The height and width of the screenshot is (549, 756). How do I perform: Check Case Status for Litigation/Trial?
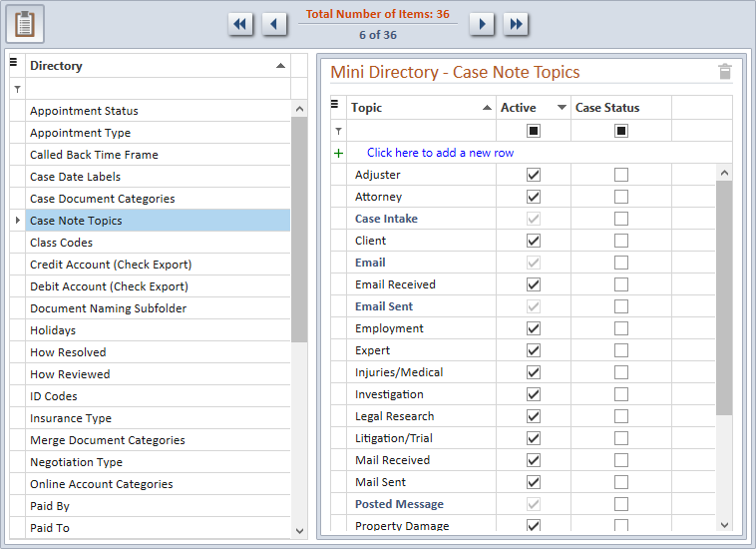(x=621, y=438)
